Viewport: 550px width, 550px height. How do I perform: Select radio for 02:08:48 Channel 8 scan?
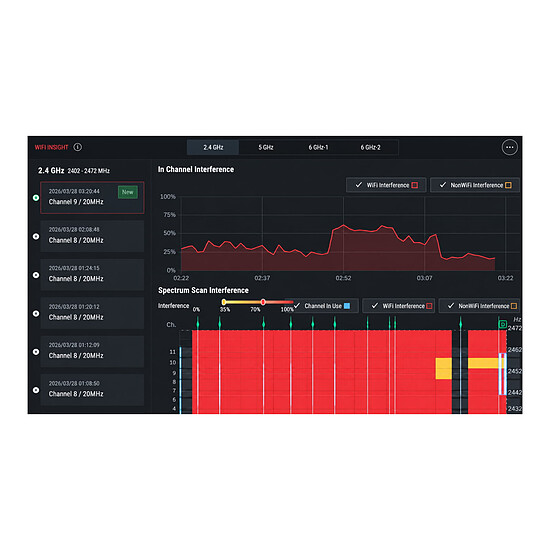(x=36, y=236)
